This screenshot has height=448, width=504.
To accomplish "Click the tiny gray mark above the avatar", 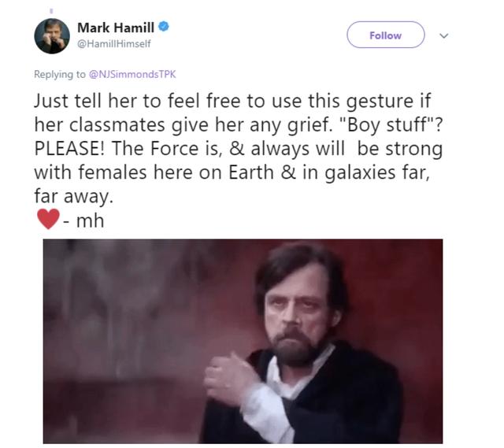I will pos(50,10).
